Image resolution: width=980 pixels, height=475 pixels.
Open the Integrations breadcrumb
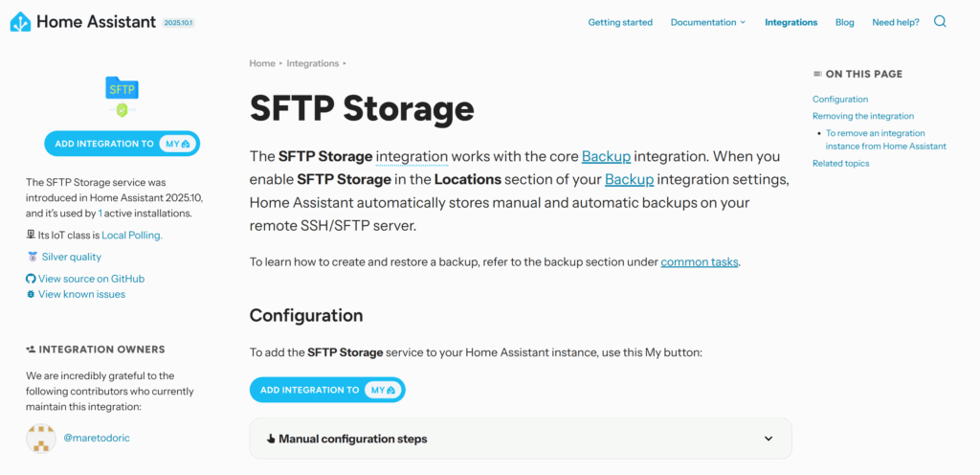pyautogui.click(x=312, y=63)
